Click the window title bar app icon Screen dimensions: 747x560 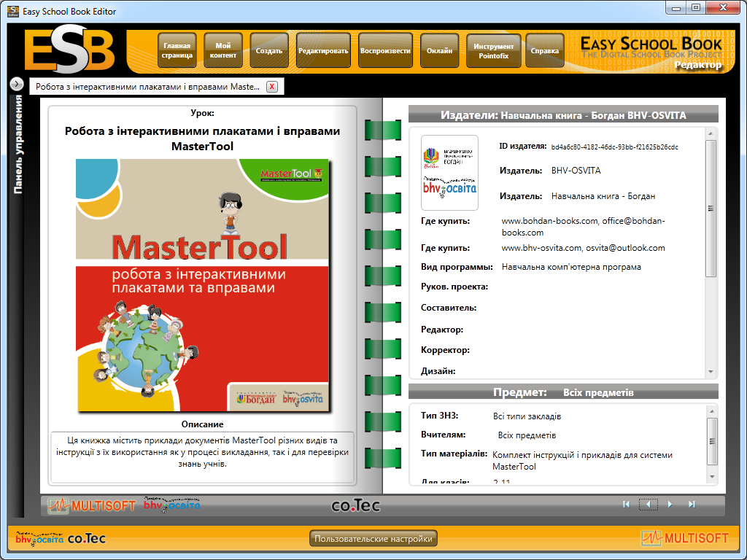point(13,11)
